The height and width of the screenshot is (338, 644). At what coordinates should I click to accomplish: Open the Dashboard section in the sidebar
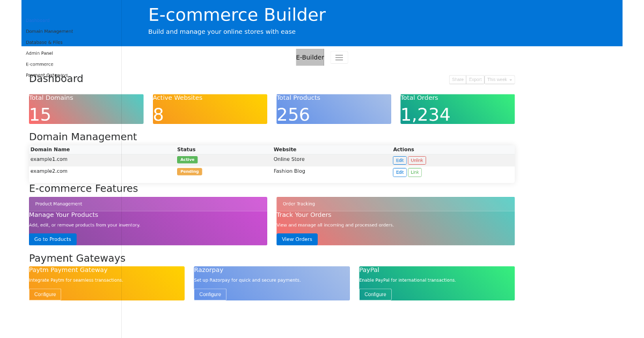click(x=37, y=20)
